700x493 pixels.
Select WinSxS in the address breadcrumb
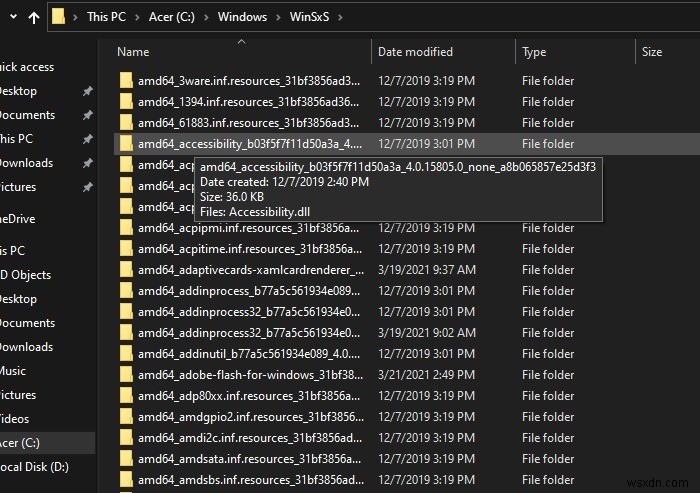tap(309, 17)
